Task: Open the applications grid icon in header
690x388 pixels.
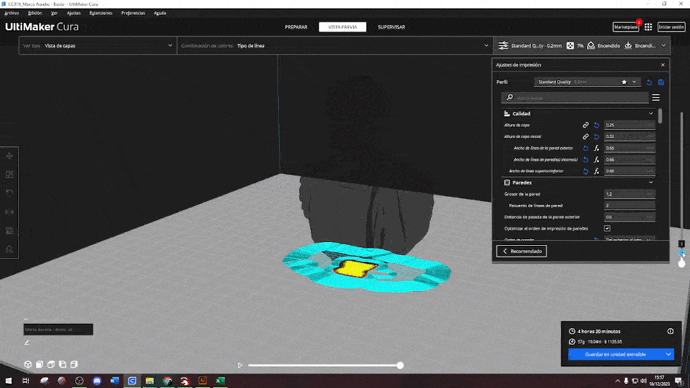Action: coord(648,27)
